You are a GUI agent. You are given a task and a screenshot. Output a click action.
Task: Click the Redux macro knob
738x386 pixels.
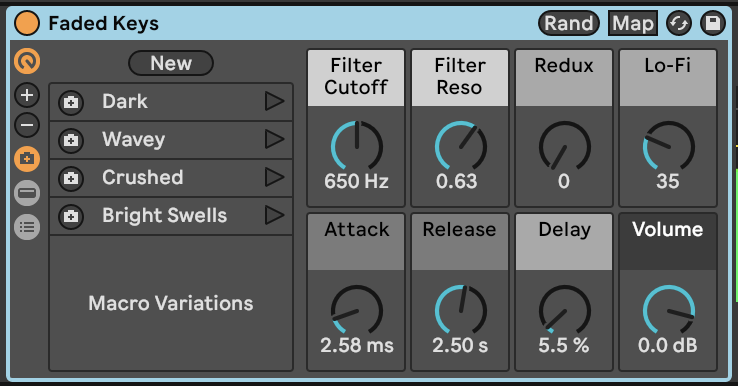coord(564,146)
